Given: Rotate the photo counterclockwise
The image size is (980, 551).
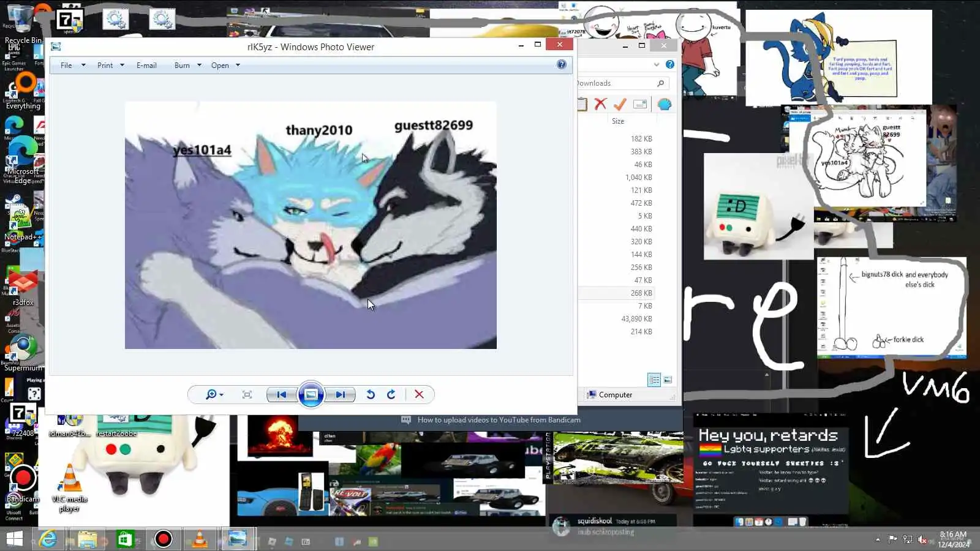Looking at the screenshot, I should click(371, 395).
